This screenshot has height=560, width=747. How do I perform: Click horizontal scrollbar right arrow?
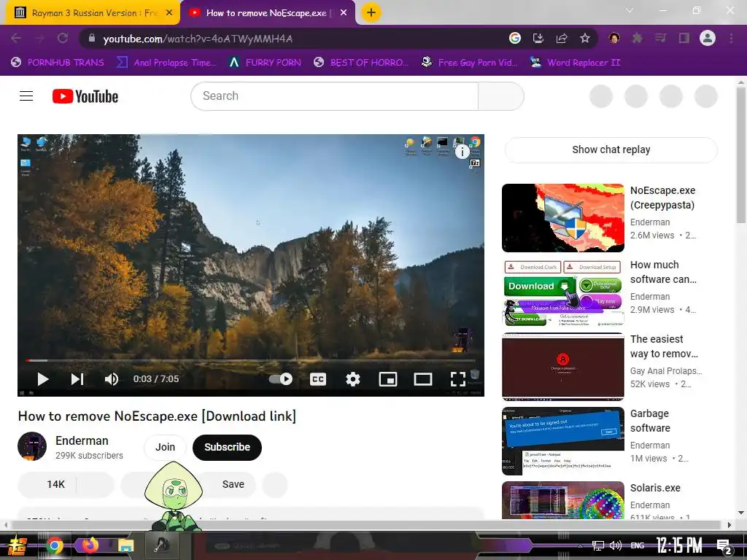(x=729, y=525)
